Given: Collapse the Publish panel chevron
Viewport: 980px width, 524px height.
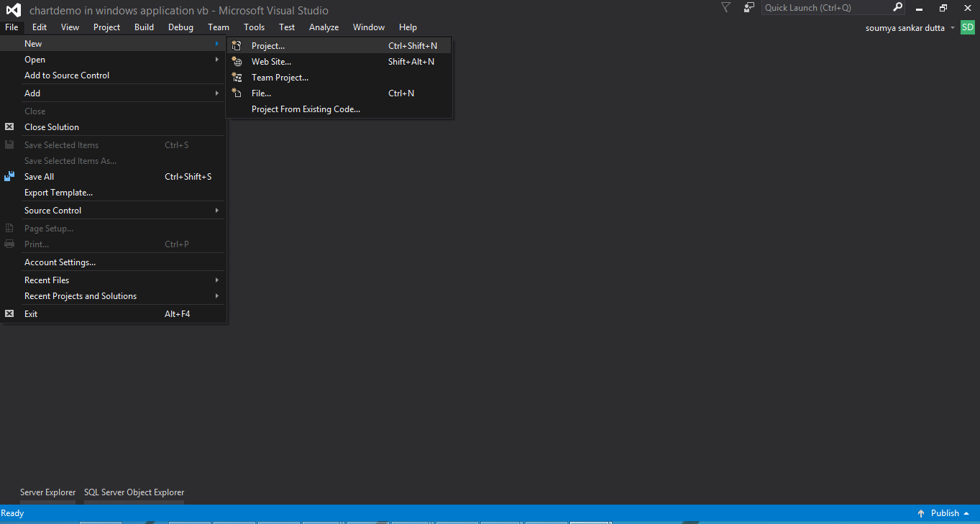Looking at the screenshot, I should point(967,512).
